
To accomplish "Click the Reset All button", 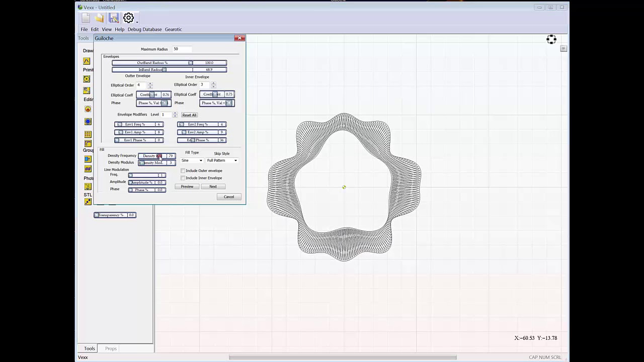I will pos(189,115).
